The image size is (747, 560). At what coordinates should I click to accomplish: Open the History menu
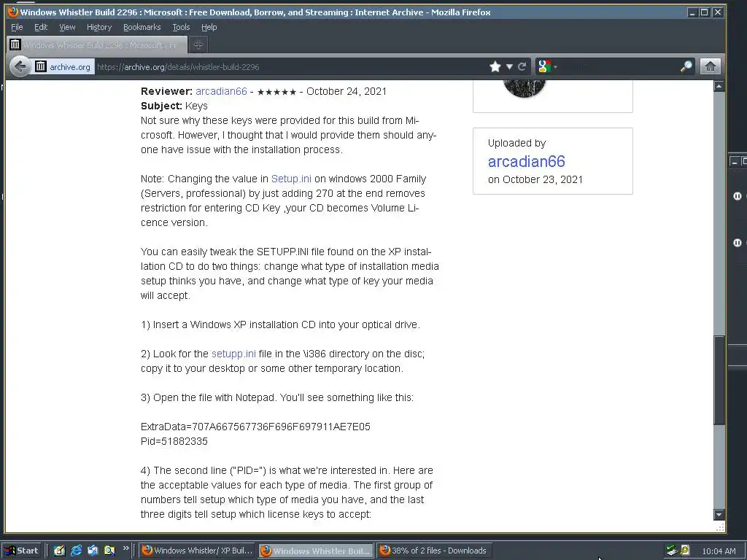pos(99,27)
